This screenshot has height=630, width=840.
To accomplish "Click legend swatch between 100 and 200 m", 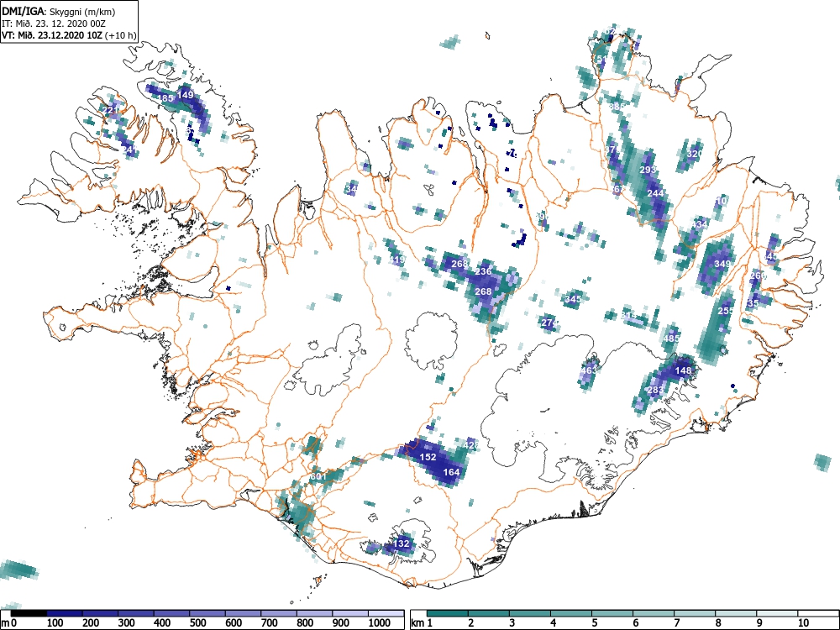I will pyautogui.click(x=65, y=613).
